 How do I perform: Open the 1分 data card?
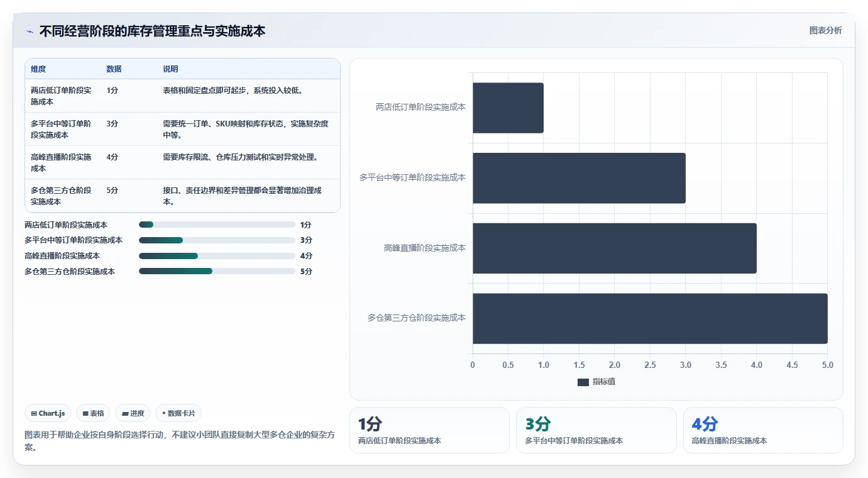[429, 430]
